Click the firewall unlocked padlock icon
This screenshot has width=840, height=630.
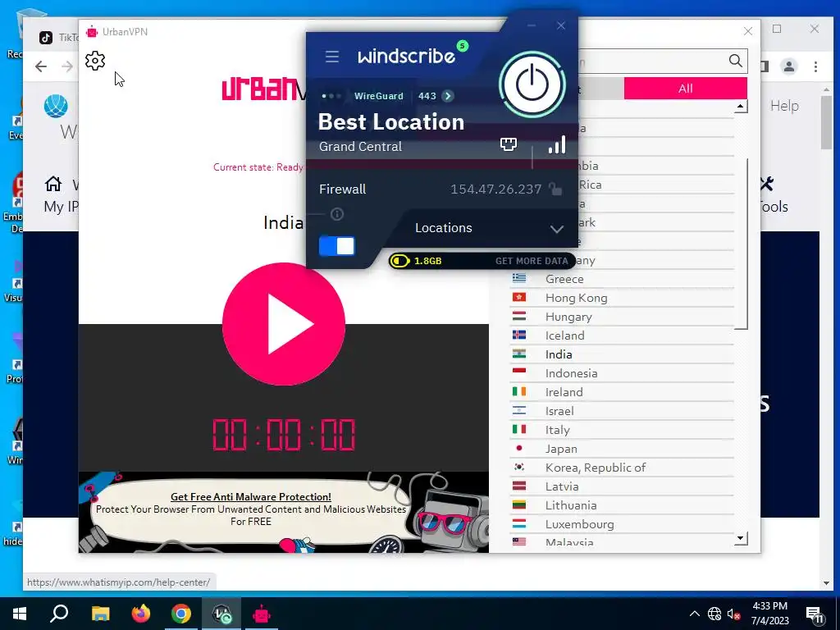555,189
